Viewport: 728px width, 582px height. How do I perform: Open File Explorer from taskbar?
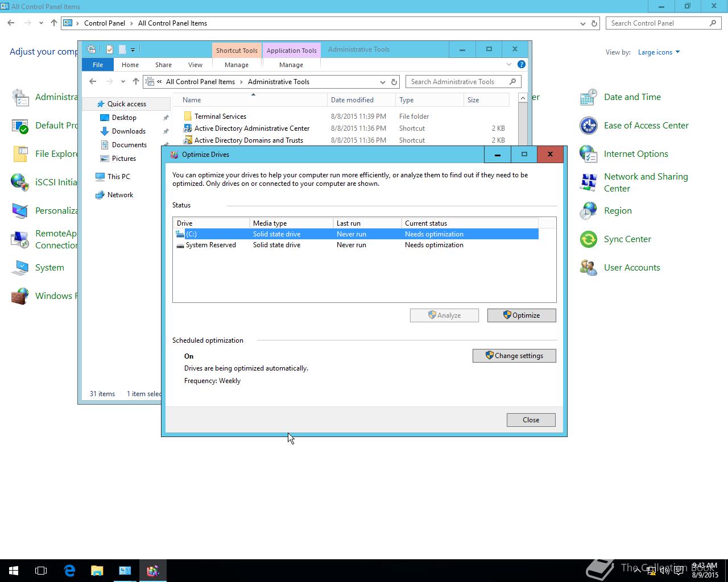pos(97,571)
